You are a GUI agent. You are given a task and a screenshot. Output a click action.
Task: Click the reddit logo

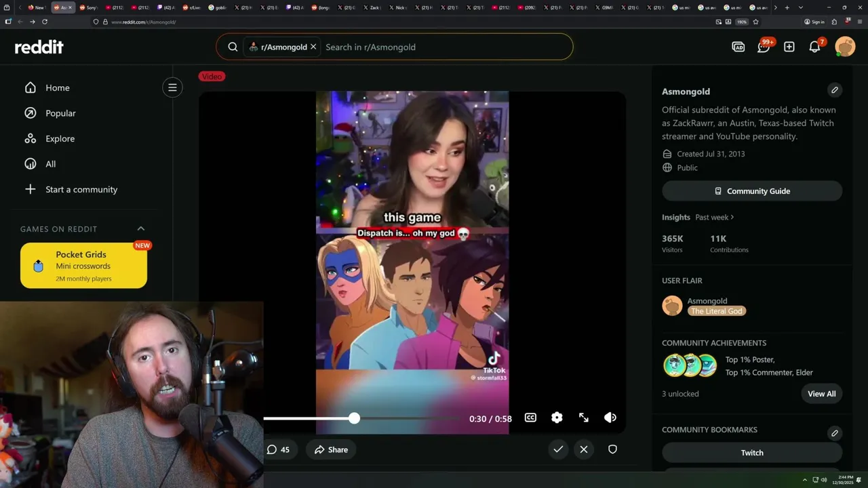pyautogui.click(x=39, y=47)
